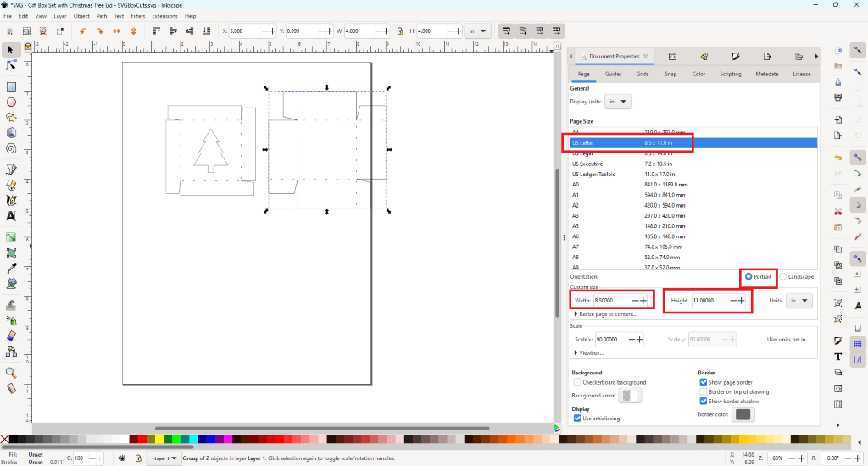Activate the Zoom magnifier tool
The width and height of the screenshot is (868, 466).
[x=12, y=372]
